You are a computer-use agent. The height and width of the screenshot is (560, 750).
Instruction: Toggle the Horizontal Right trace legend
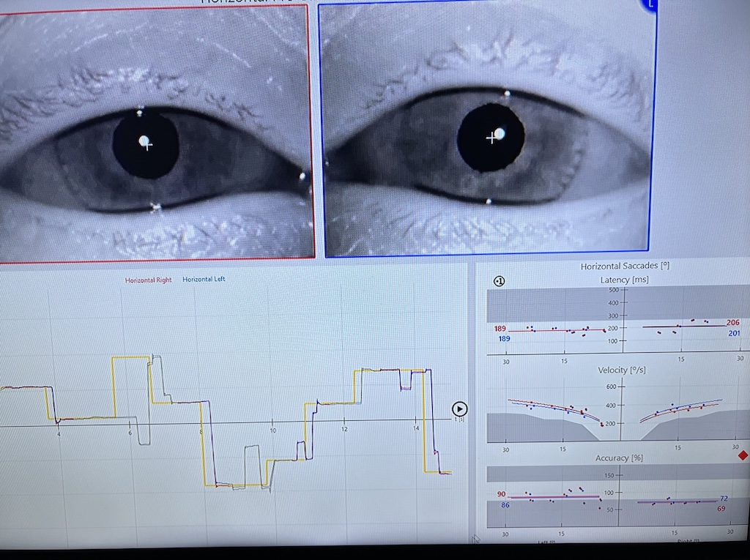pyautogui.click(x=148, y=280)
